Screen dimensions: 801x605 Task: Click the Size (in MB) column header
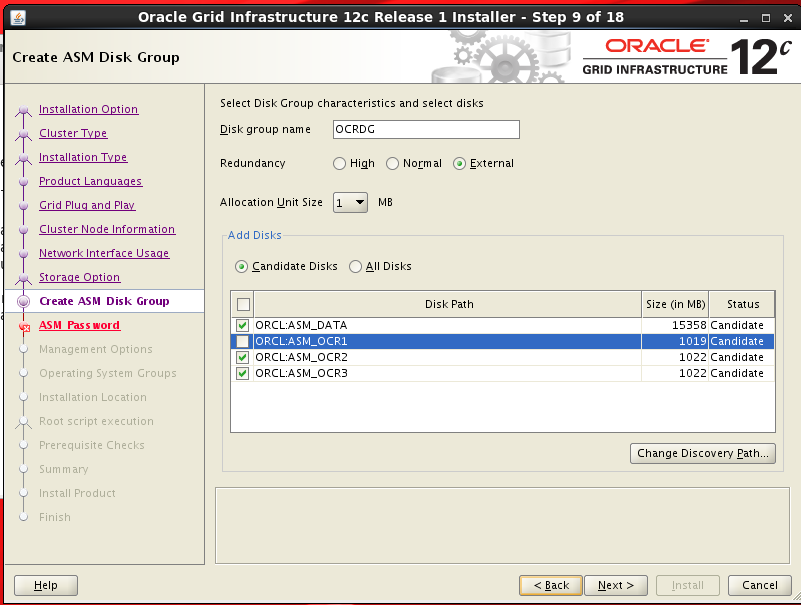coord(675,305)
